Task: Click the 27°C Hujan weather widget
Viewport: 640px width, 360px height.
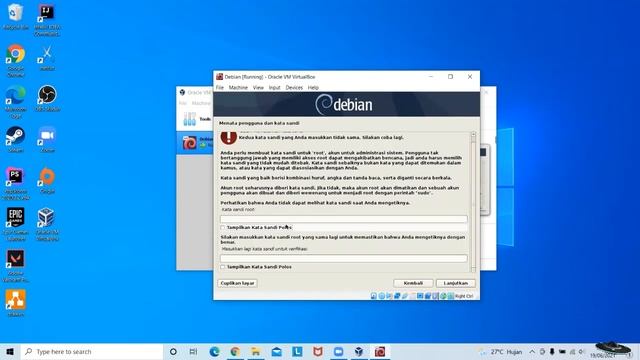Action: 501,351
